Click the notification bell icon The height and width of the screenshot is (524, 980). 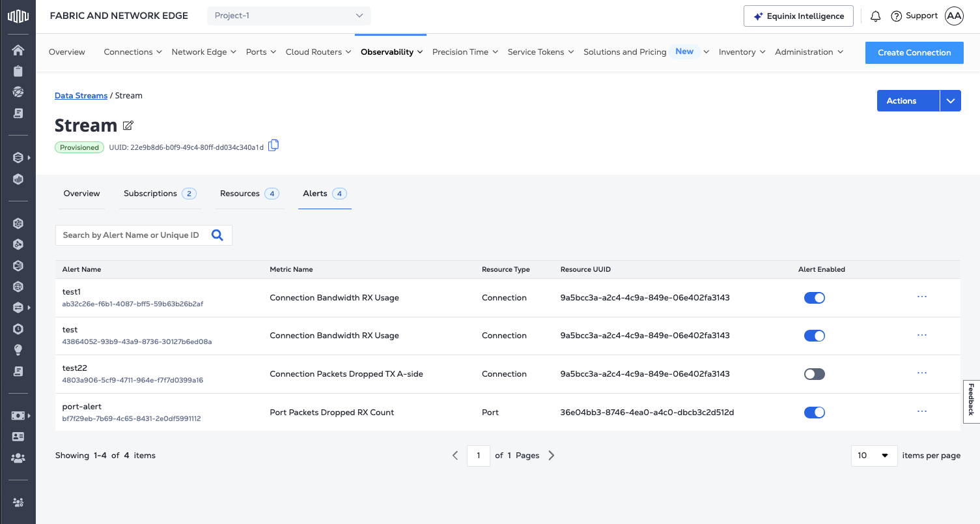876,16
